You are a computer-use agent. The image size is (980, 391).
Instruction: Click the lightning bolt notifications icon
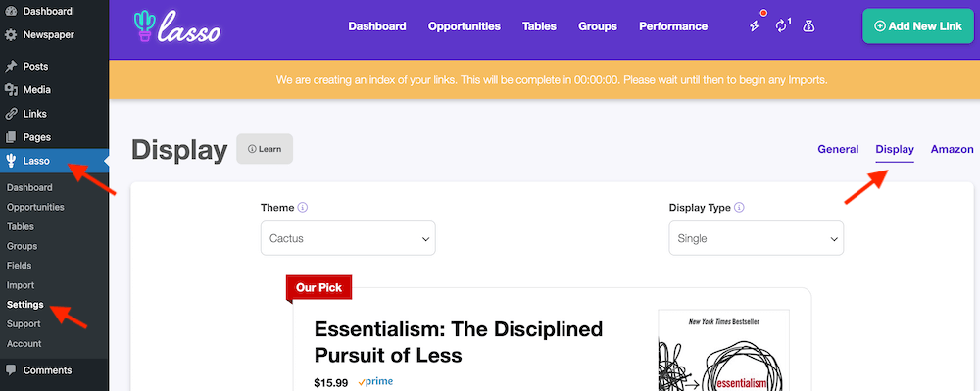click(755, 26)
